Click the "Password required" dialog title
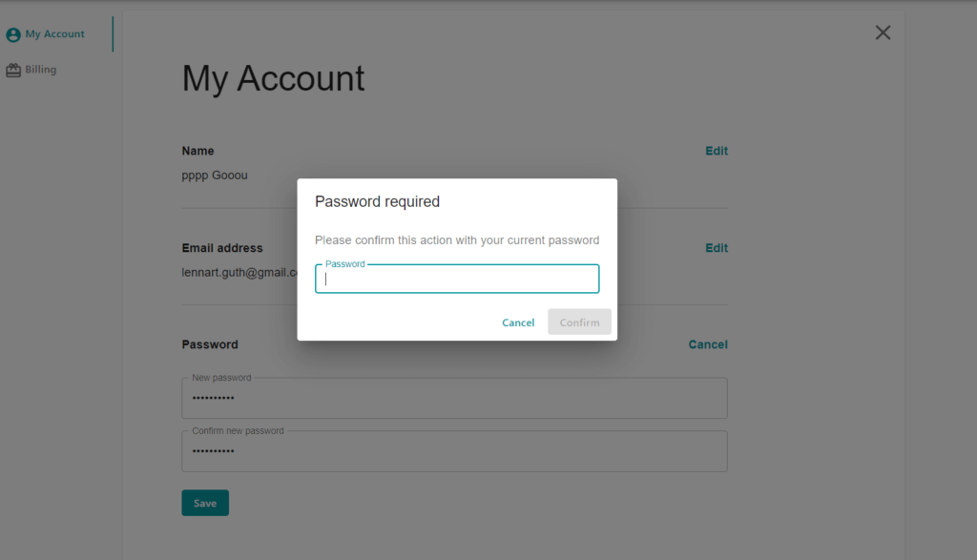977x560 pixels. [377, 201]
